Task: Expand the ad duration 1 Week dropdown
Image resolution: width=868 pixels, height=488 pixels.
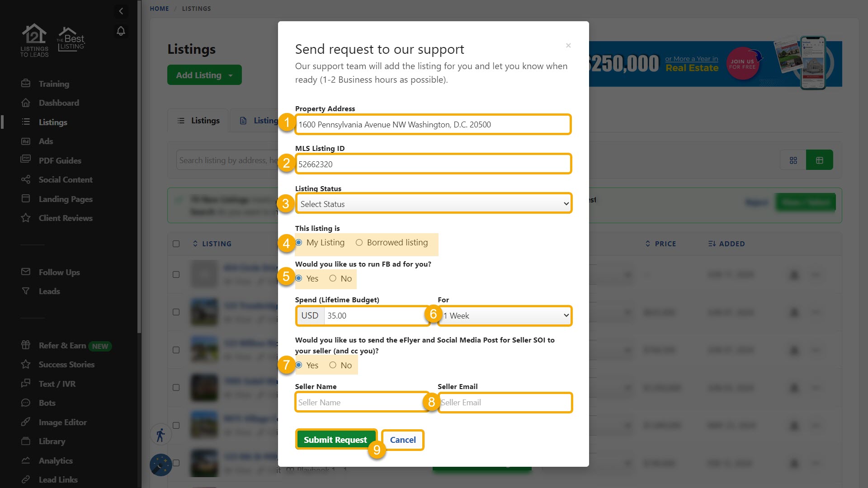Action: [x=505, y=316]
